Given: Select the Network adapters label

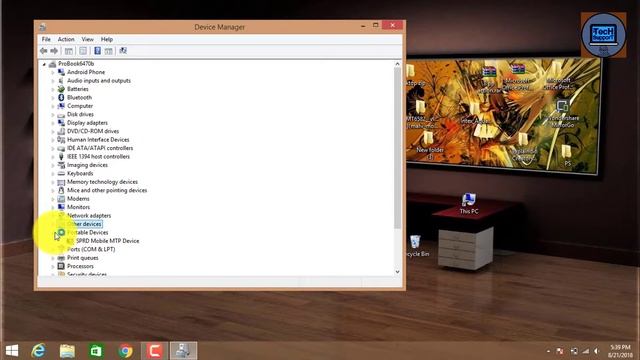Looking at the screenshot, I should (x=89, y=216).
